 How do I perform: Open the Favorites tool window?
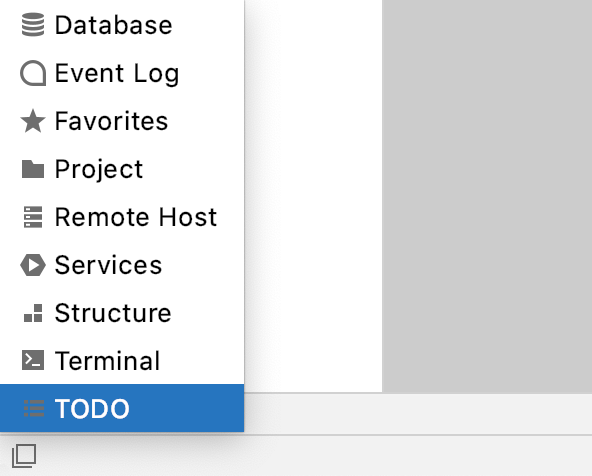pos(122,121)
